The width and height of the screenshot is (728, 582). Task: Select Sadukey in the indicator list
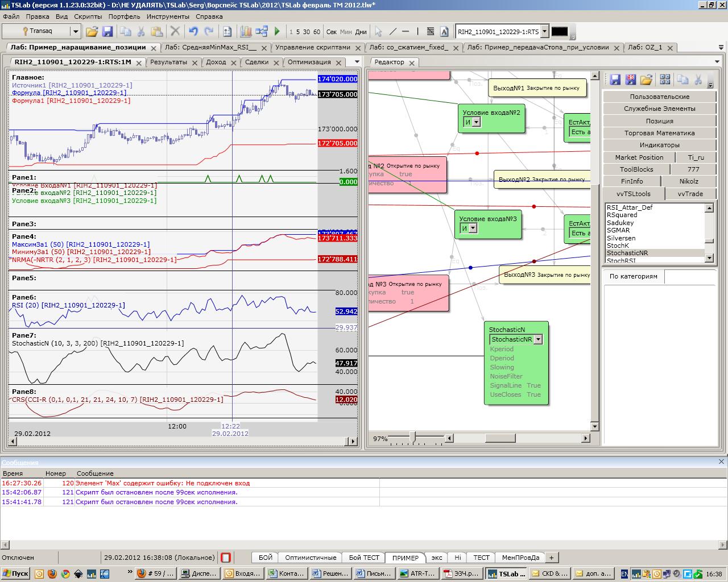click(620, 223)
